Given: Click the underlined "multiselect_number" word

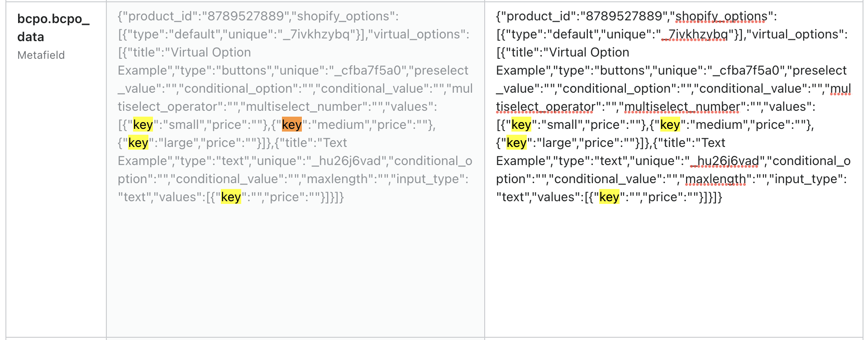Looking at the screenshot, I should (682, 107).
